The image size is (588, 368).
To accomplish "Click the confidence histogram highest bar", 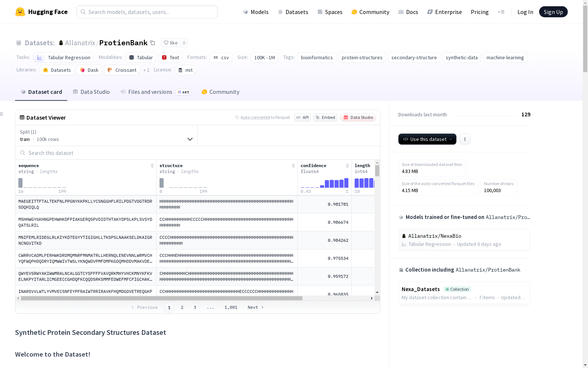I will (x=346, y=183).
